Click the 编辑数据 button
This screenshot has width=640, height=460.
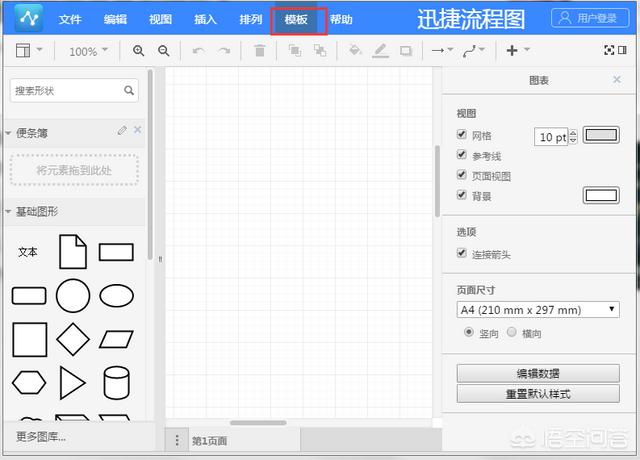pyautogui.click(x=538, y=373)
